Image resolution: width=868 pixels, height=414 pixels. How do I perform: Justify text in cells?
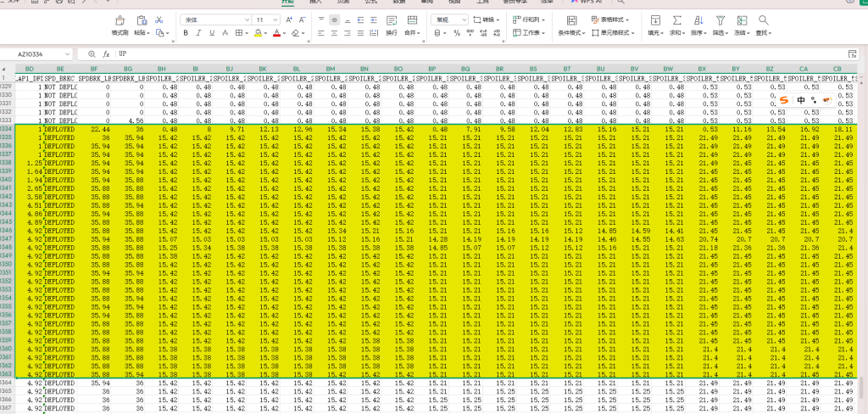point(361,33)
